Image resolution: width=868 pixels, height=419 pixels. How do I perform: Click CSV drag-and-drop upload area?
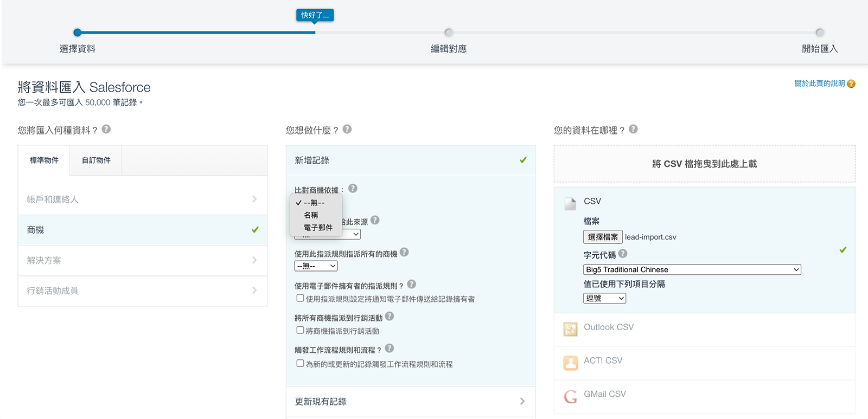click(x=705, y=164)
